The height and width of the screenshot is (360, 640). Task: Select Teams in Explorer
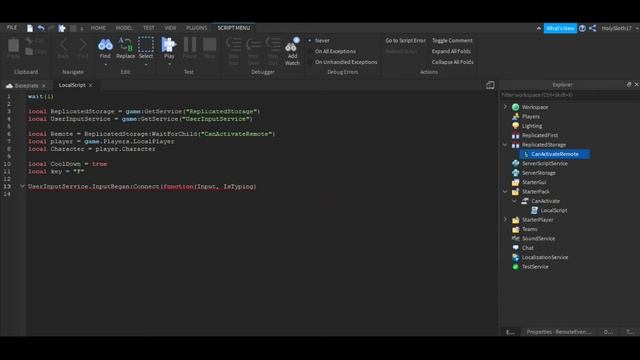529,229
